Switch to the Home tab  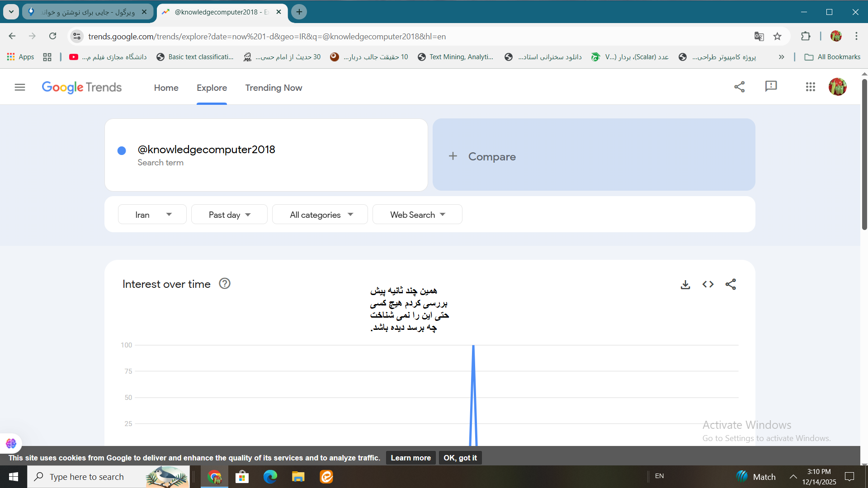tap(166, 88)
